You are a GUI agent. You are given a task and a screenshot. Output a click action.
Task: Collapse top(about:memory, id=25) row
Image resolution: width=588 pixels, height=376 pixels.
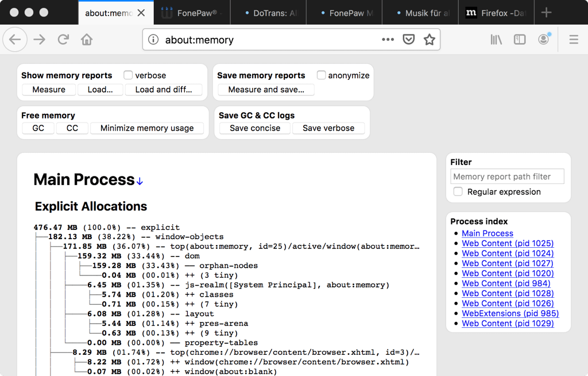point(241,247)
